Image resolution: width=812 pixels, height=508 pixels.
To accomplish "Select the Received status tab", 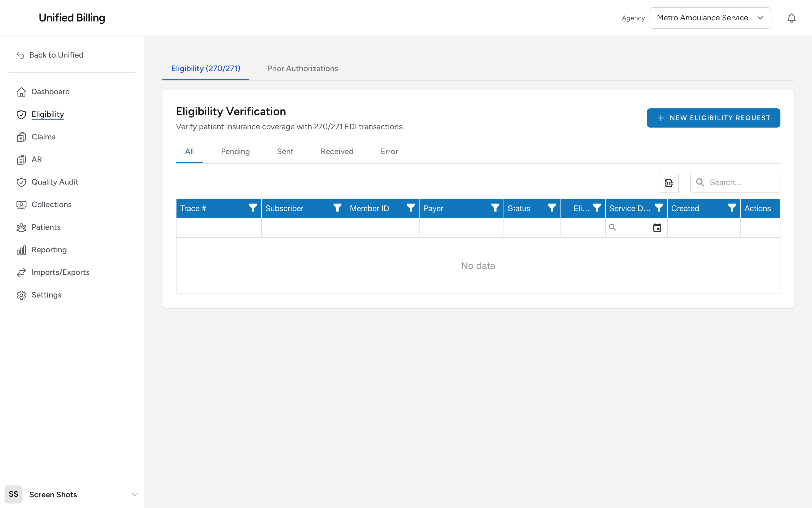I will tap(337, 152).
